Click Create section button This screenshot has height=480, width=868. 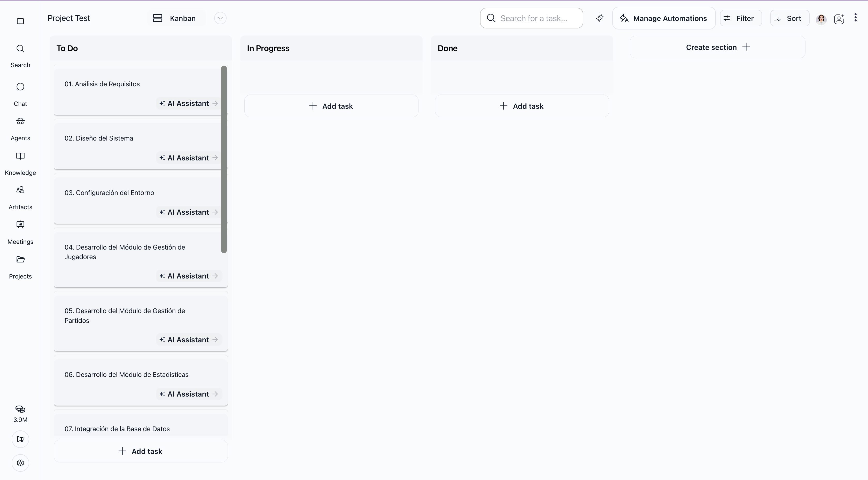717,47
